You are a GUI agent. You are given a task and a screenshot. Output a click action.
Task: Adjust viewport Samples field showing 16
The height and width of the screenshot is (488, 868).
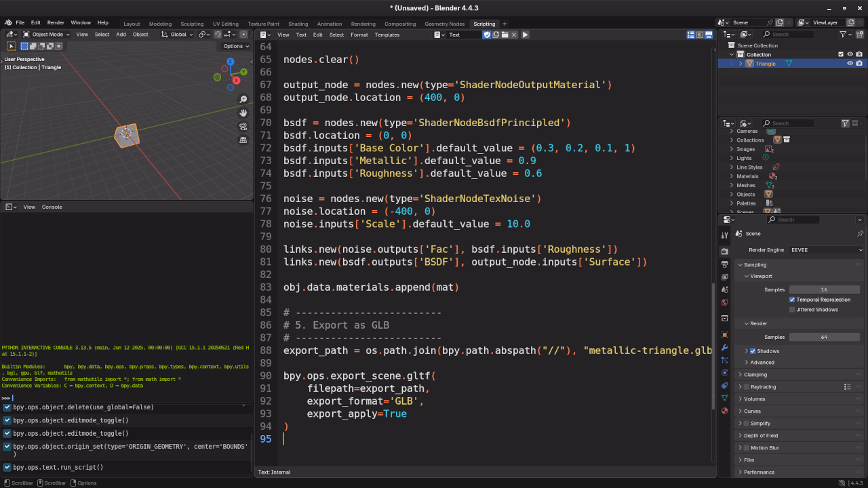pyautogui.click(x=824, y=289)
